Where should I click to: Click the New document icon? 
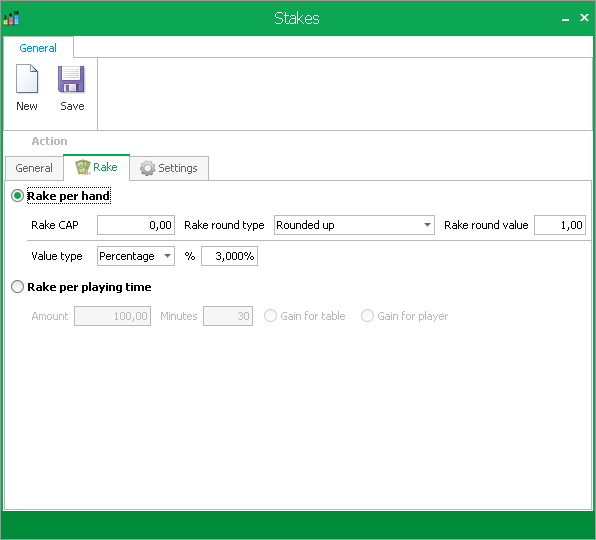(27, 79)
